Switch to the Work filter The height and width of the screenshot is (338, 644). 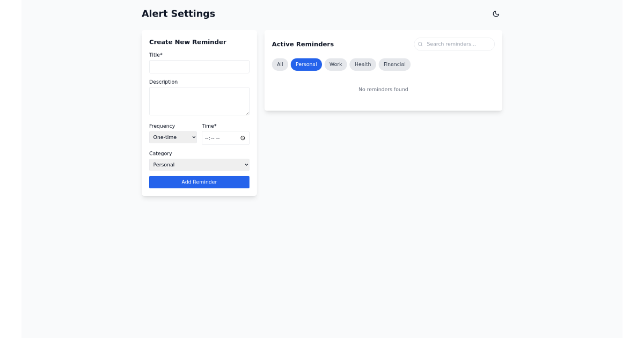tap(335, 64)
